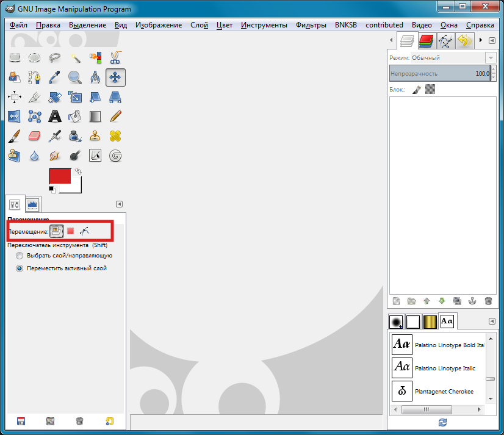This screenshot has width=504, height=435.
Task: Refresh the fonts list
Action: click(442, 422)
